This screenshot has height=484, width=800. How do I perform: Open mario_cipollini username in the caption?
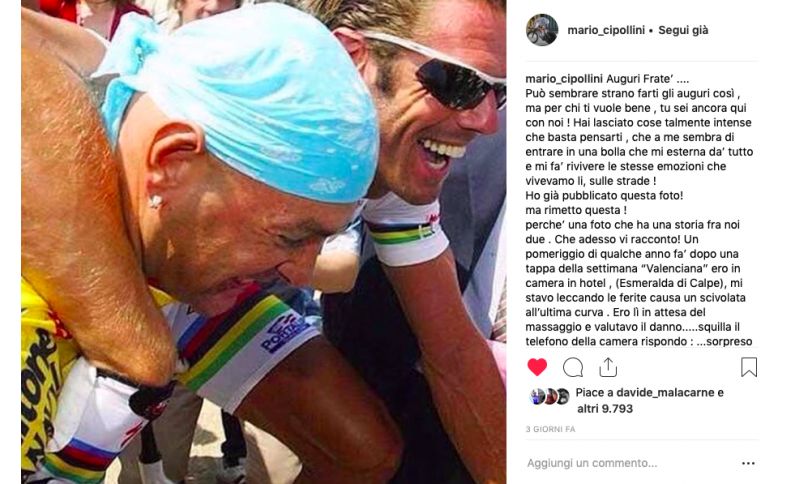click(564, 79)
